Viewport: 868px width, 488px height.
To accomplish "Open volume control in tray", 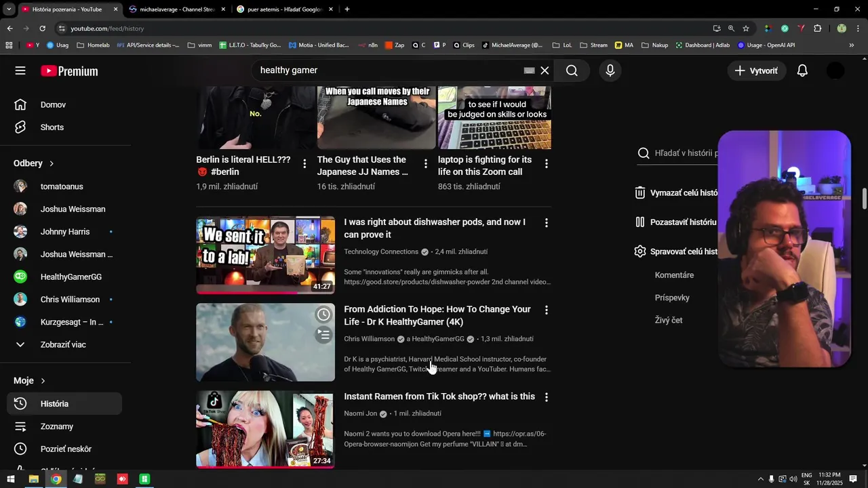I will pyautogui.click(x=793, y=479).
